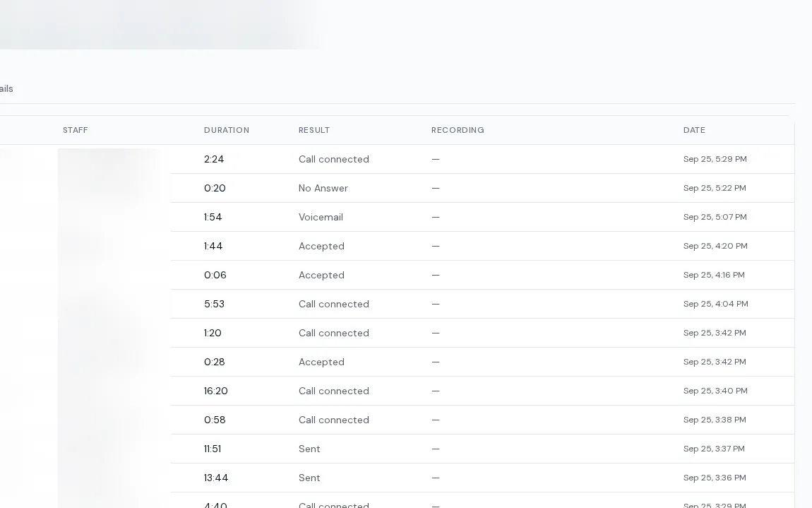This screenshot has height=508, width=812.
Task: Select the 0:28 duration cell
Action: coord(215,362)
